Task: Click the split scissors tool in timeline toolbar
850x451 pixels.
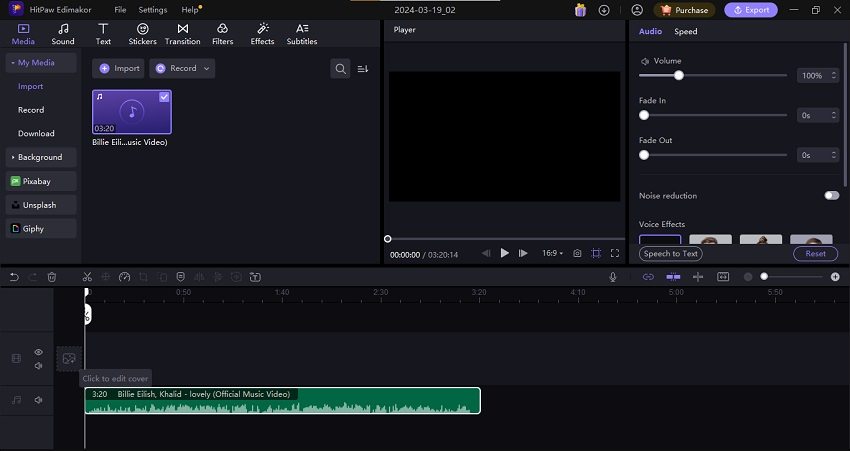Action: point(87,277)
